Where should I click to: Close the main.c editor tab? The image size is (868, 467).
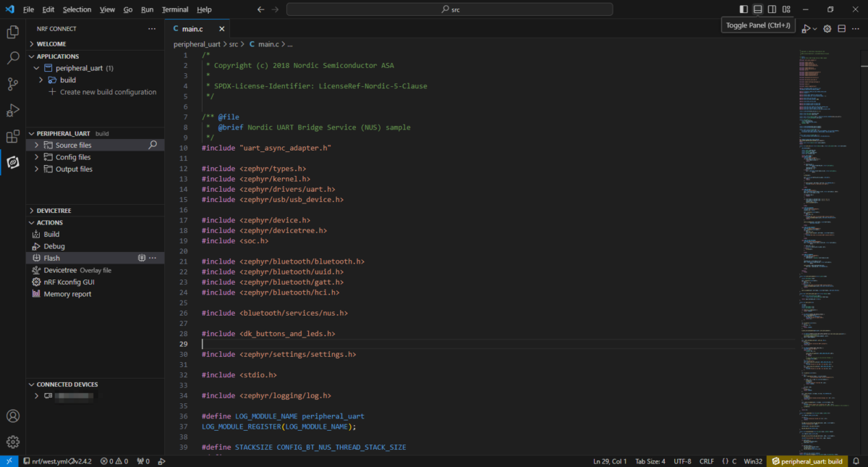click(222, 29)
